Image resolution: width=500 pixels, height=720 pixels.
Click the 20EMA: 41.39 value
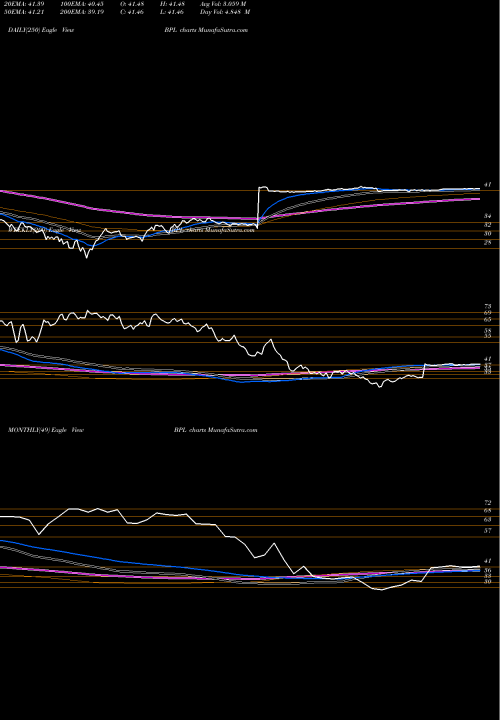25,4
